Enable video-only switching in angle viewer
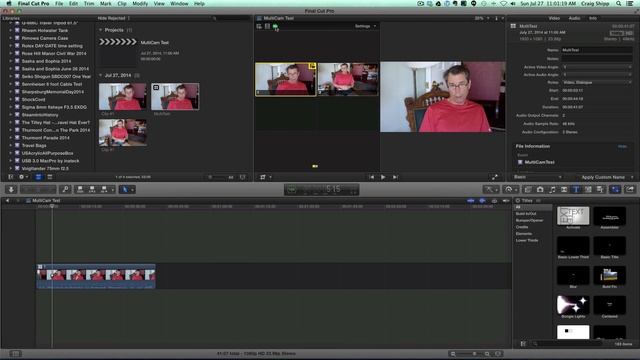640x360 pixels. click(267, 26)
